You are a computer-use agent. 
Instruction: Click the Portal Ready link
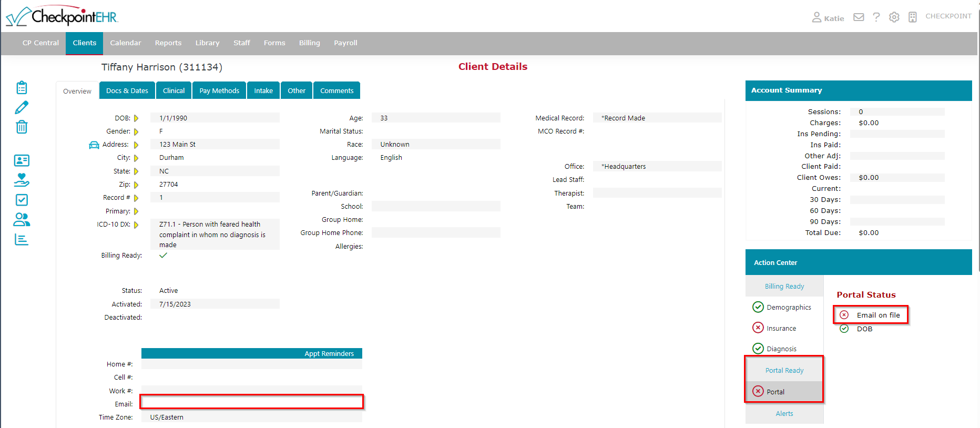[x=784, y=371]
